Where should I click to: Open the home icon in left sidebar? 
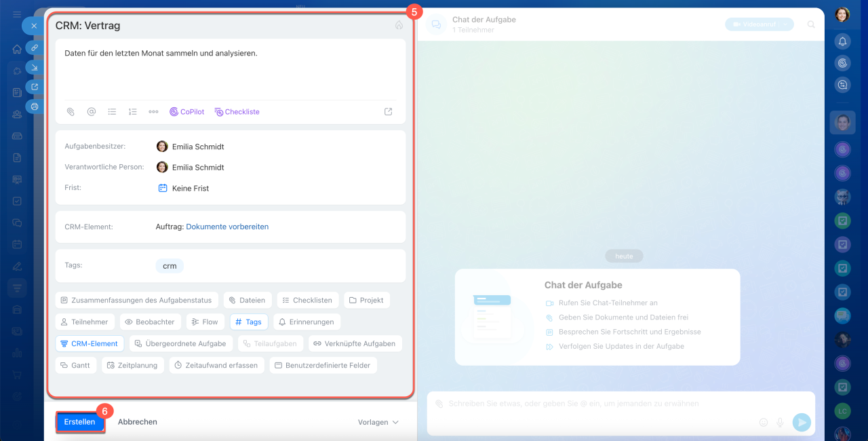tap(17, 49)
